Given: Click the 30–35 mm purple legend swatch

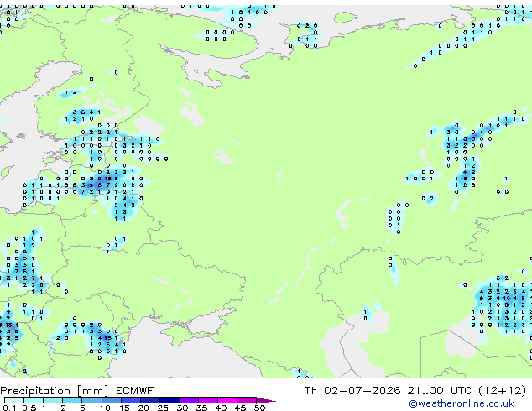Looking at the screenshot, I should pyautogui.click(x=189, y=400).
